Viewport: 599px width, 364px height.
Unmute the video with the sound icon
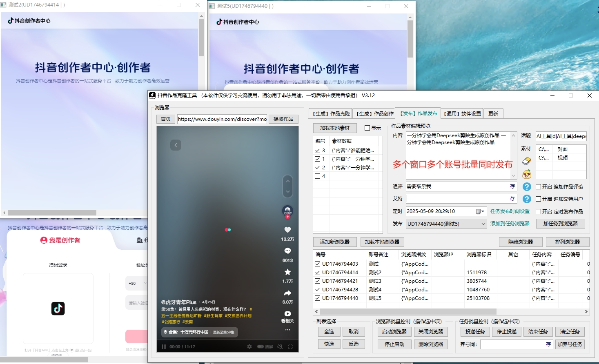[279, 346]
